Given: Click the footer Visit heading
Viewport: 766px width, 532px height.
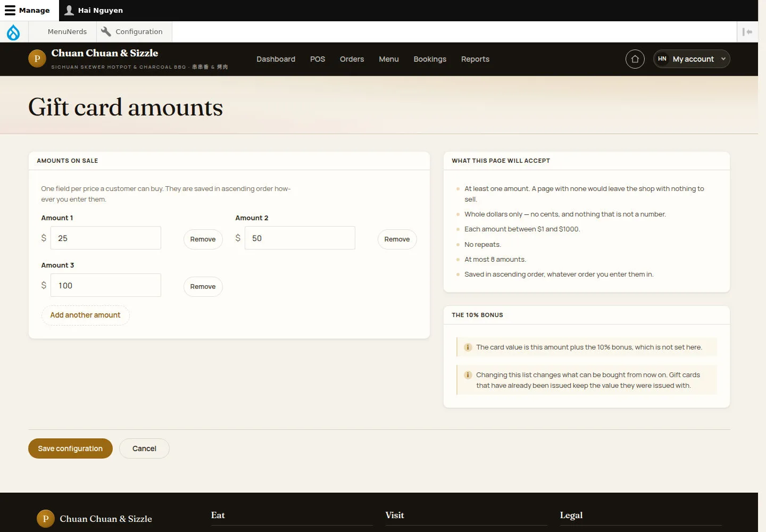Looking at the screenshot, I should coord(395,515).
